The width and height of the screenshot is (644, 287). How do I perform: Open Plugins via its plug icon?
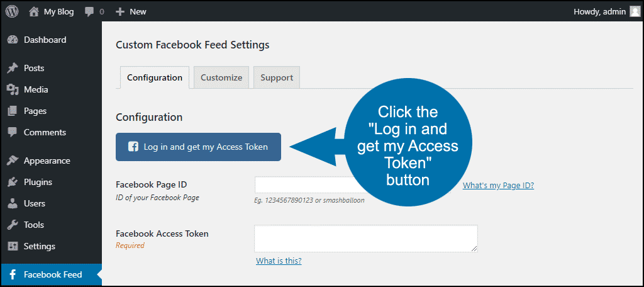(13, 182)
